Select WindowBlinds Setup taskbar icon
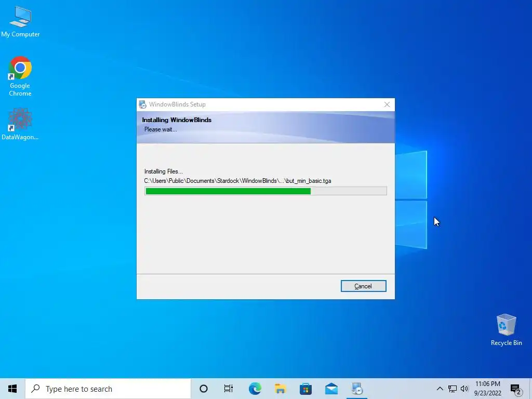The image size is (532, 399). click(357, 389)
